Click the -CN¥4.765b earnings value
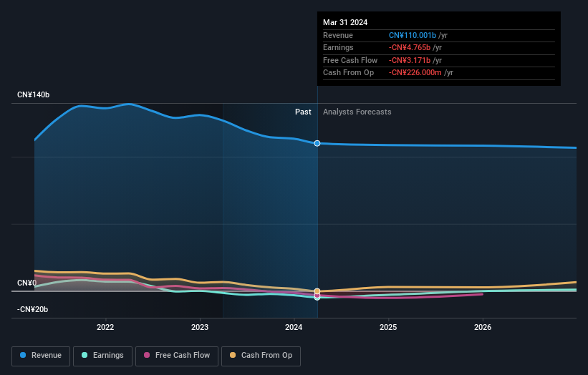The height and width of the screenshot is (375, 588). click(x=410, y=47)
